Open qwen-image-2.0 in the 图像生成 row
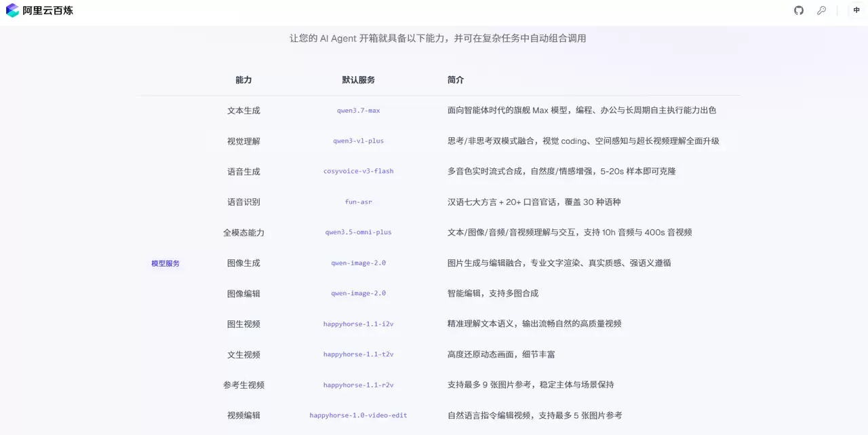Image resolution: width=868 pixels, height=435 pixels. [358, 263]
